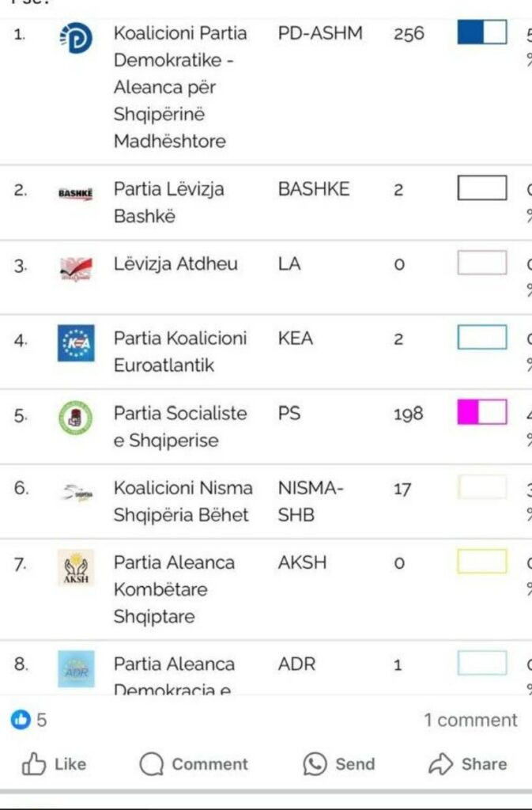Share the post
Screen dimensions: 532x810
tap(468, 764)
